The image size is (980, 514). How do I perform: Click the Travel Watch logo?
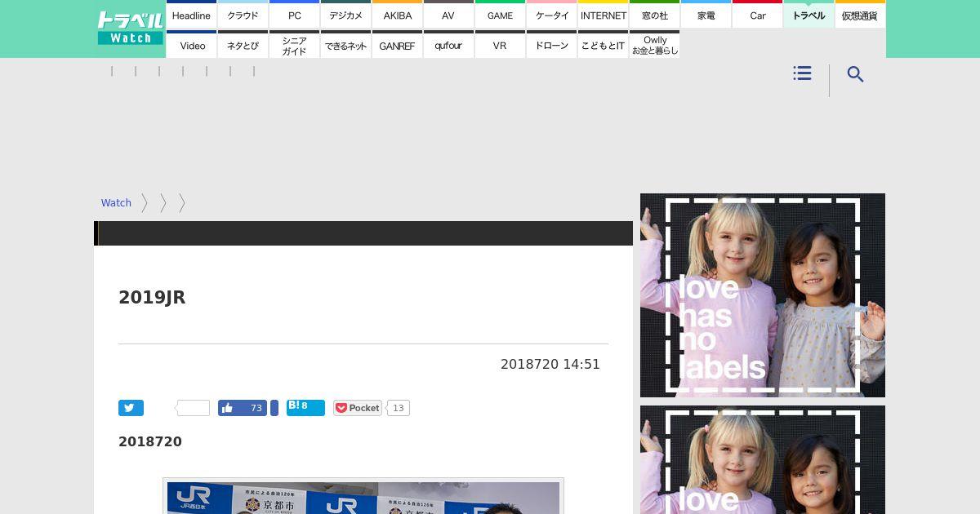130,29
